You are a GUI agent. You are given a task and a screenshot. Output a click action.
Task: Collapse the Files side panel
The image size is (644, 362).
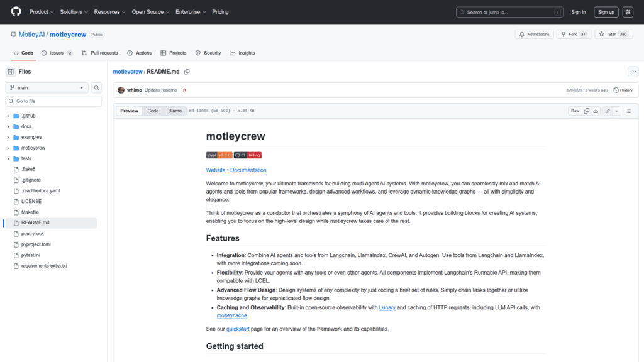click(11, 72)
